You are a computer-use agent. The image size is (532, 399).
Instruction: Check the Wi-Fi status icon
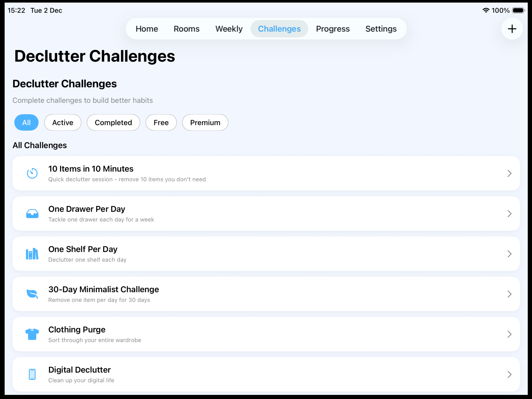(486, 10)
